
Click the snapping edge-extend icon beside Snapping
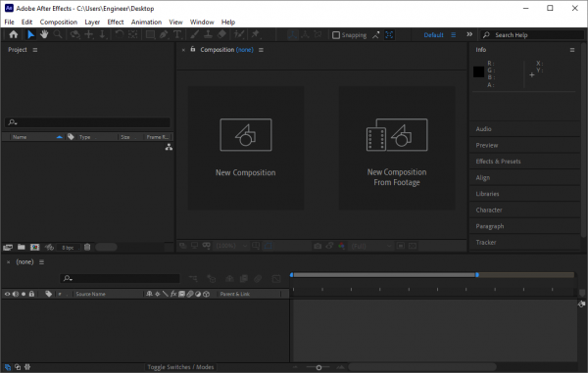point(375,35)
